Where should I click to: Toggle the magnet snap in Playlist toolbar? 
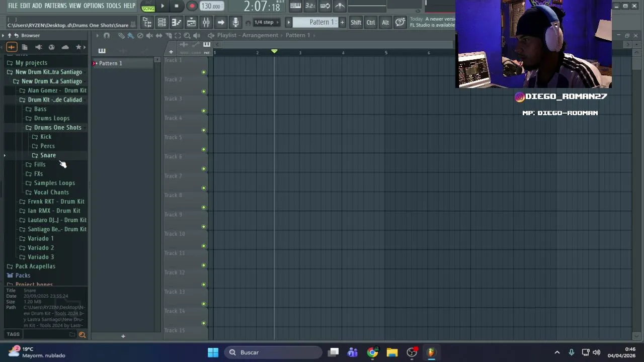point(107,35)
